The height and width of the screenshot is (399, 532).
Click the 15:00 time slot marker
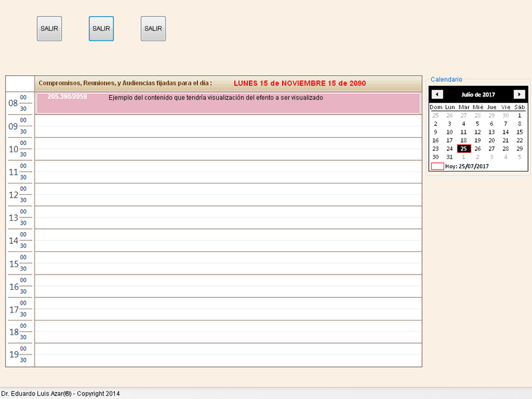click(23, 257)
